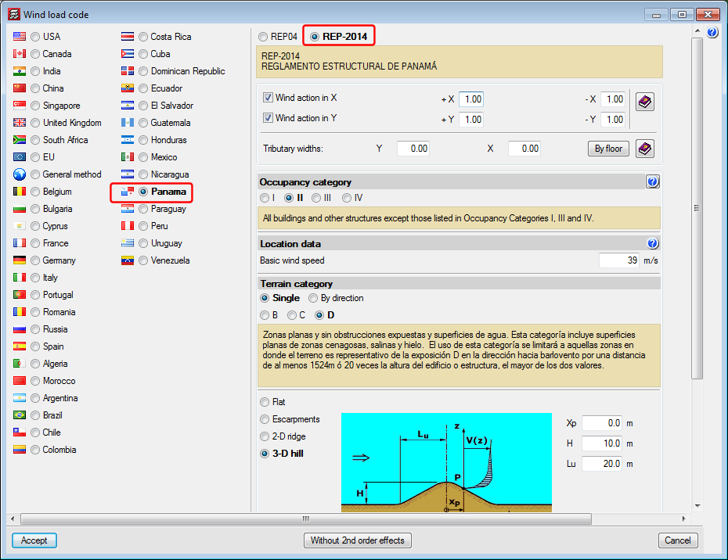Open the wind action book reference icon
The image size is (728, 560).
pos(644,102)
